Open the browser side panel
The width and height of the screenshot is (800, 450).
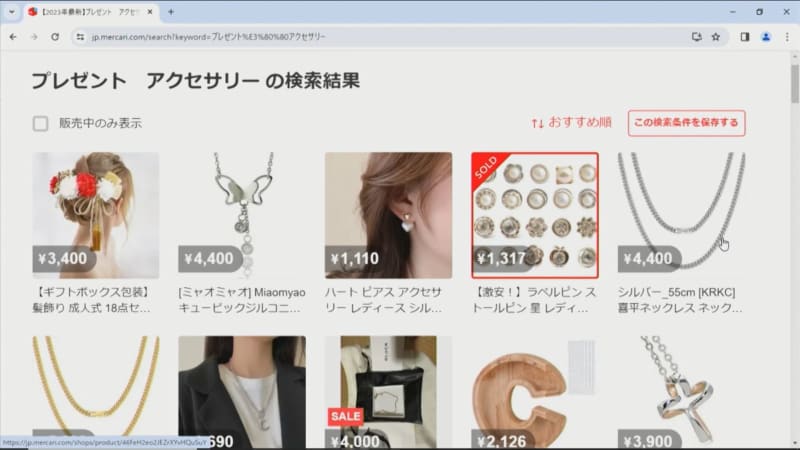click(745, 37)
